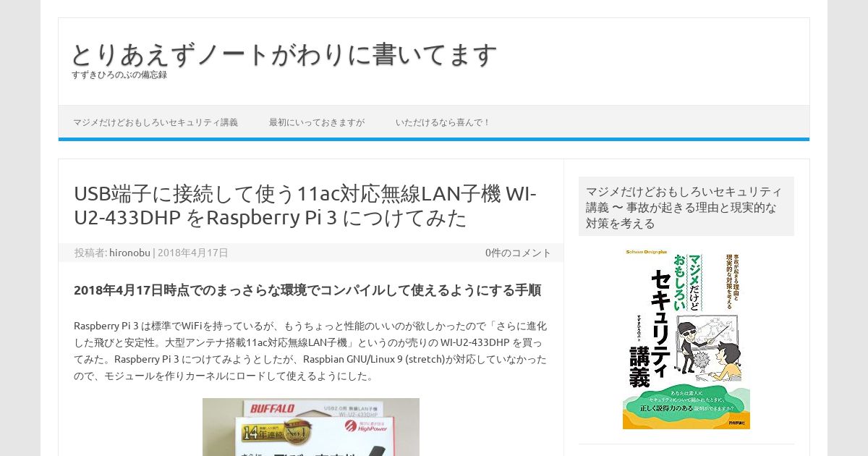Click the post date 2018年4月17日
The width and height of the screenshot is (868, 456).
pos(193,253)
